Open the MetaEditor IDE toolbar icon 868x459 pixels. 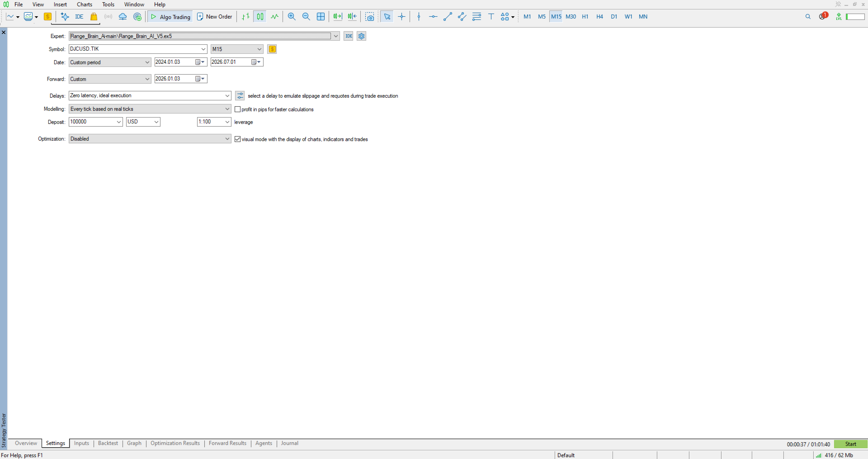79,17
